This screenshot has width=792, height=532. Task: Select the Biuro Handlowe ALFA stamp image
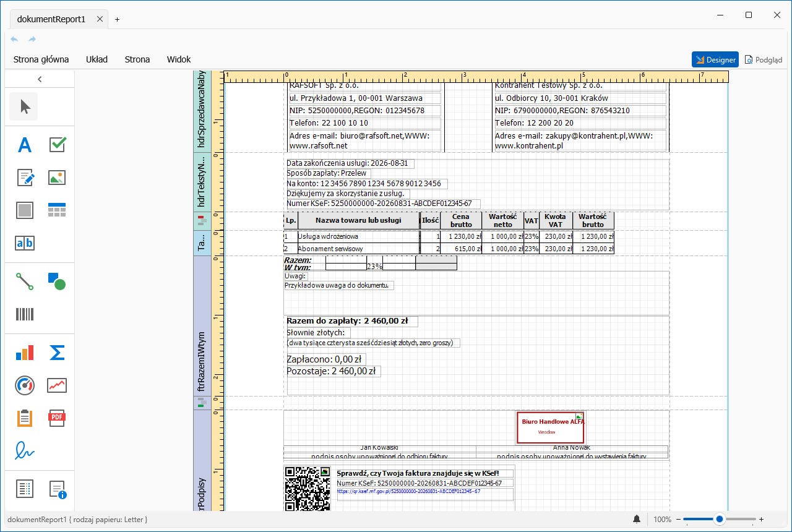point(550,427)
